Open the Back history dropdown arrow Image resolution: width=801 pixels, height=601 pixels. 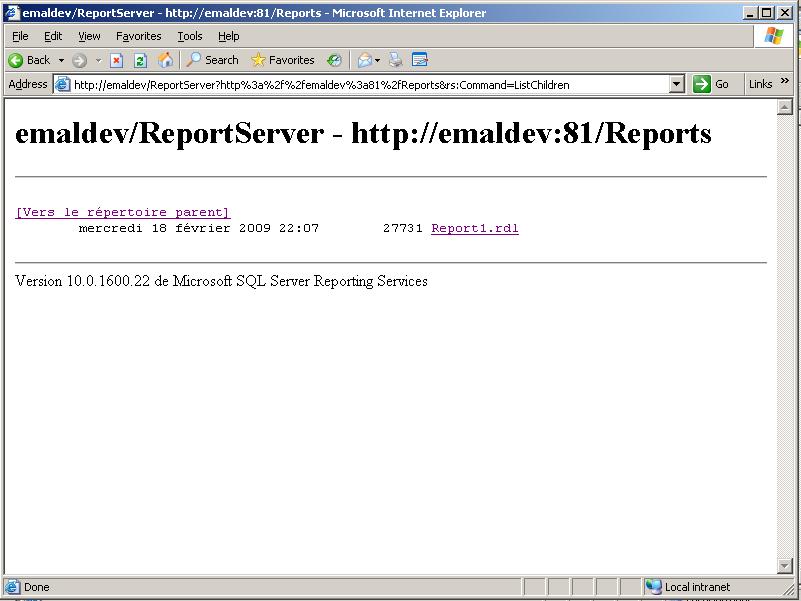(61, 60)
